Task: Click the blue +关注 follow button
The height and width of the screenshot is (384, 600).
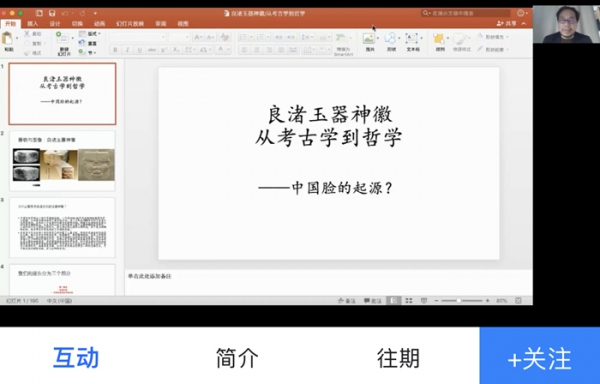Action: click(x=540, y=356)
